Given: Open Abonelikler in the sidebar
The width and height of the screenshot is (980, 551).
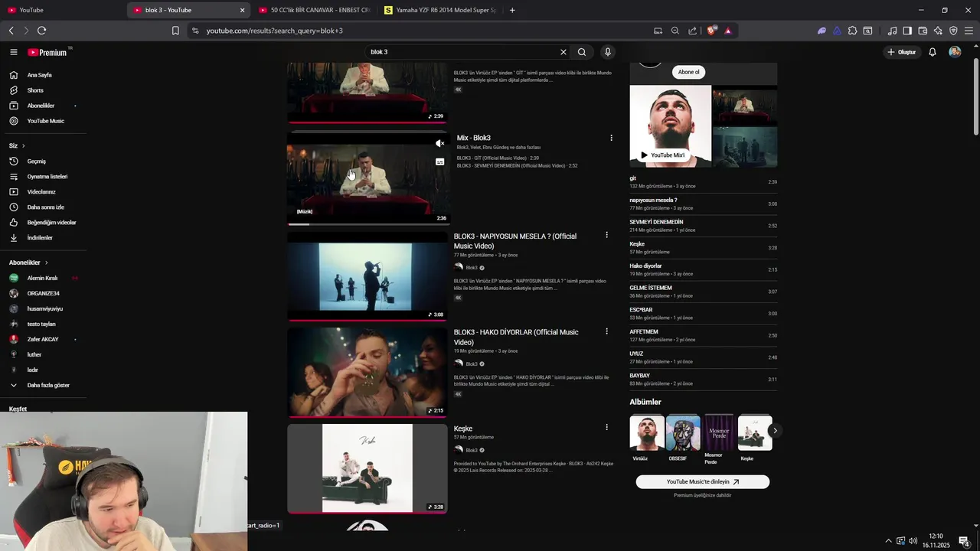Looking at the screenshot, I should pyautogui.click(x=41, y=106).
